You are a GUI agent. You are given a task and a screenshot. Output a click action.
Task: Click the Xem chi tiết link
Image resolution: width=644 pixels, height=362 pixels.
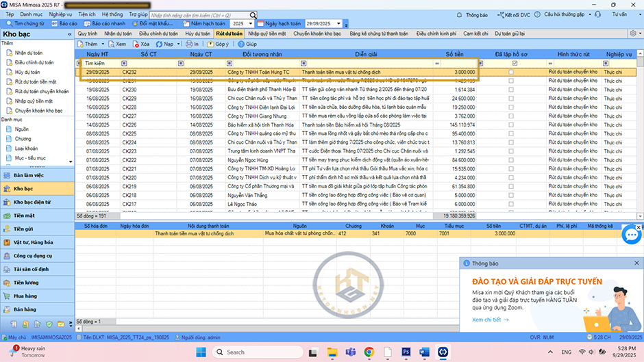tap(486, 319)
